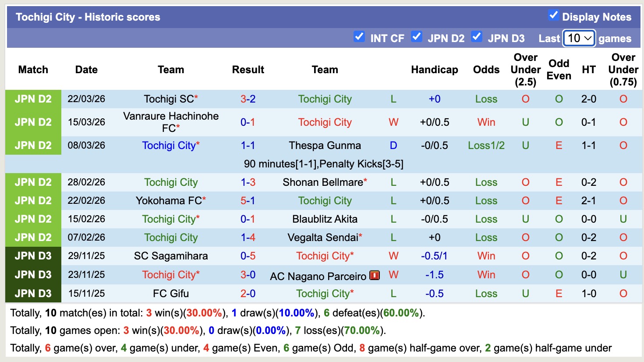
Task: Toggle the JPN D3 filter checkbox
Action: 477,37
